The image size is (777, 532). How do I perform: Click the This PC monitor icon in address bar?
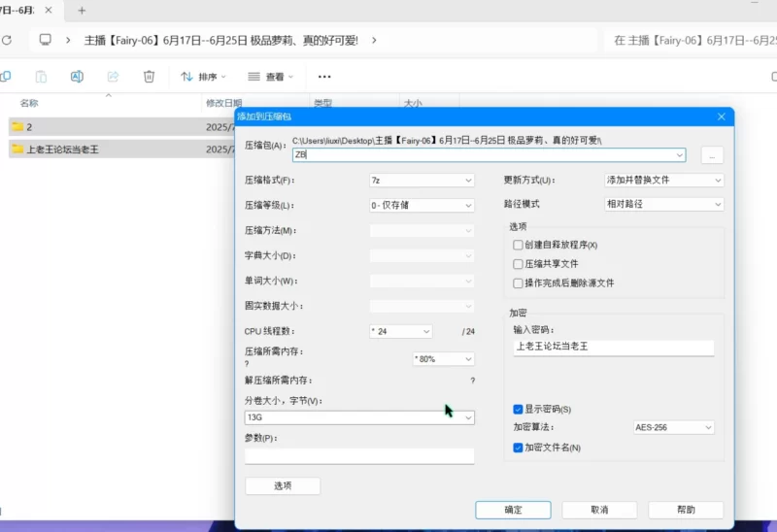point(45,40)
